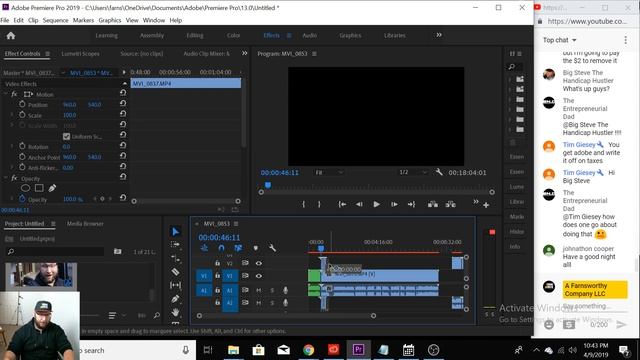Expand hidden workspaces overflow arrows
The height and width of the screenshot is (360, 640).
point(439,35)
